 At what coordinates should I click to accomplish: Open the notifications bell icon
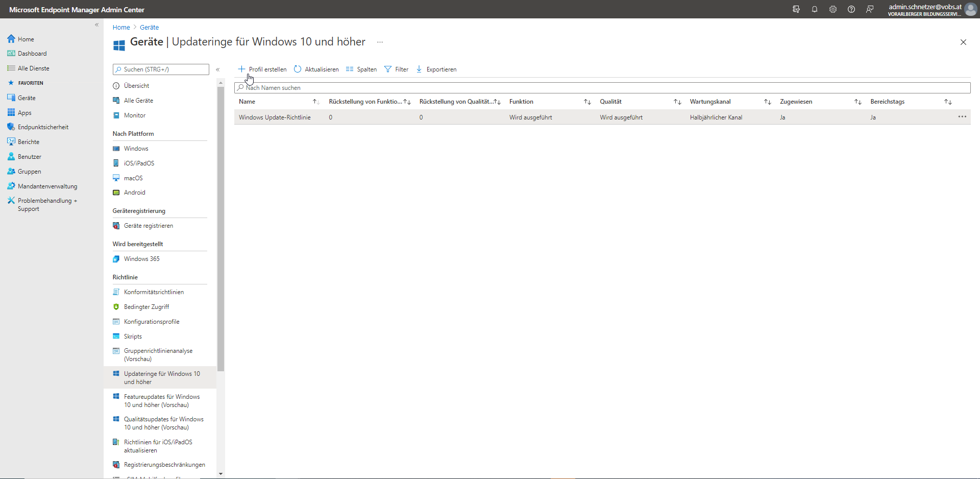pos(815,9)
